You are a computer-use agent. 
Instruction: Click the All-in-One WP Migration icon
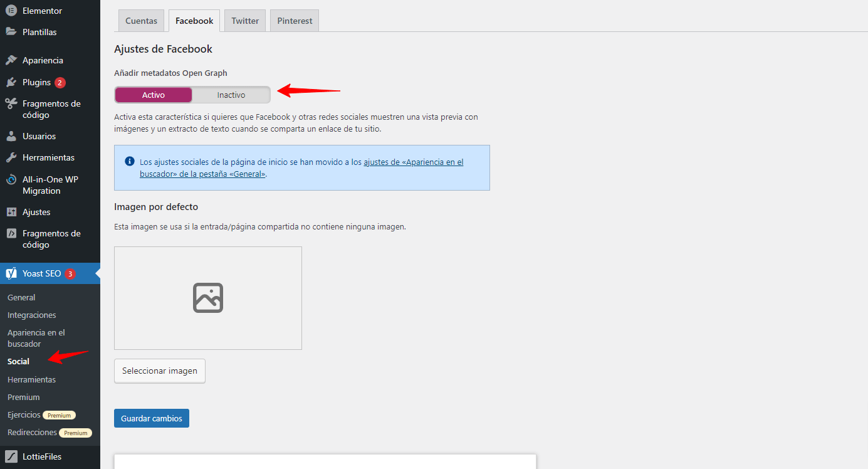(x=11, y=179)
